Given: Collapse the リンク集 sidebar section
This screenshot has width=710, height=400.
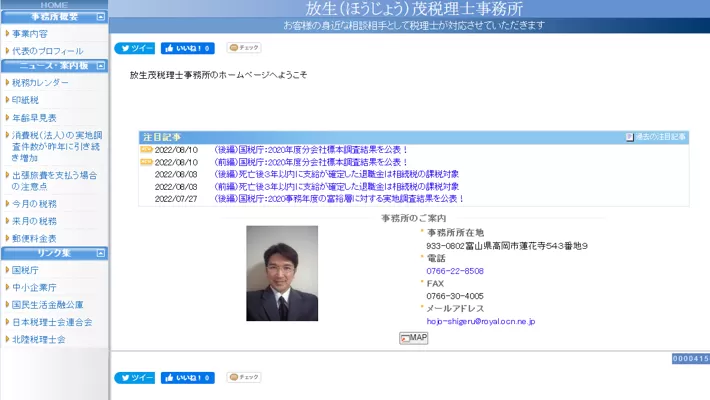Looking at the screenshot, I should (100, 253).
